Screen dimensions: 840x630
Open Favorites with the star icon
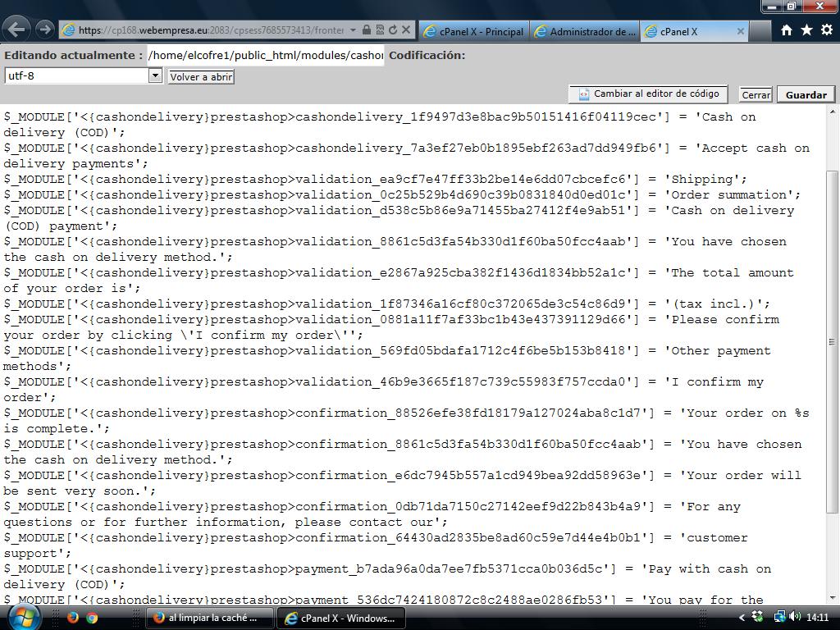tap(806, 30)
